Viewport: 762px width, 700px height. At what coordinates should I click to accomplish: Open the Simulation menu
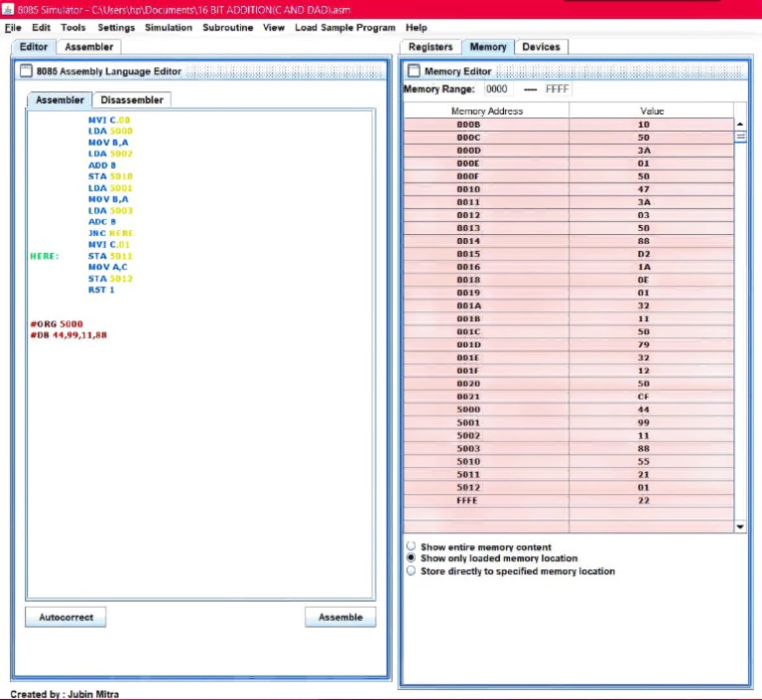[x=168, y=28]
